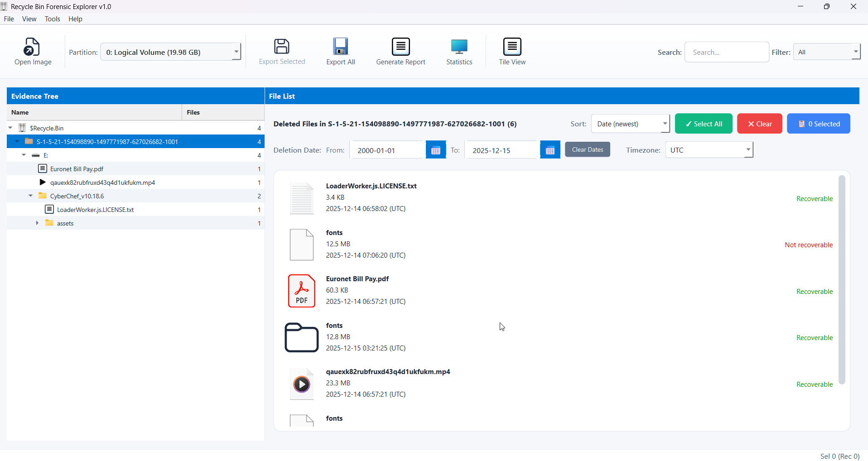
Task: Open the View menu
Action: coord(29,19)
